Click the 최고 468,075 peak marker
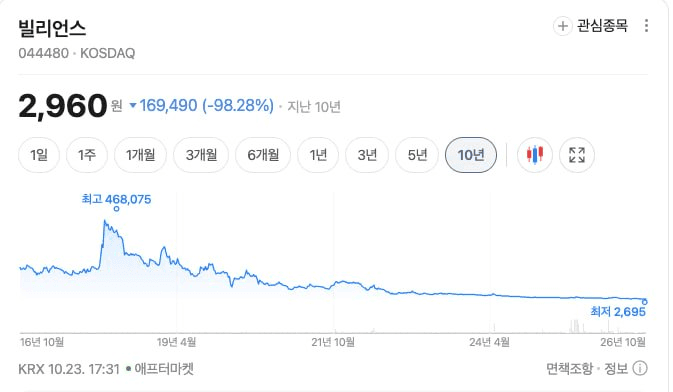Screen dimensions: 673x392 point(116,209)
